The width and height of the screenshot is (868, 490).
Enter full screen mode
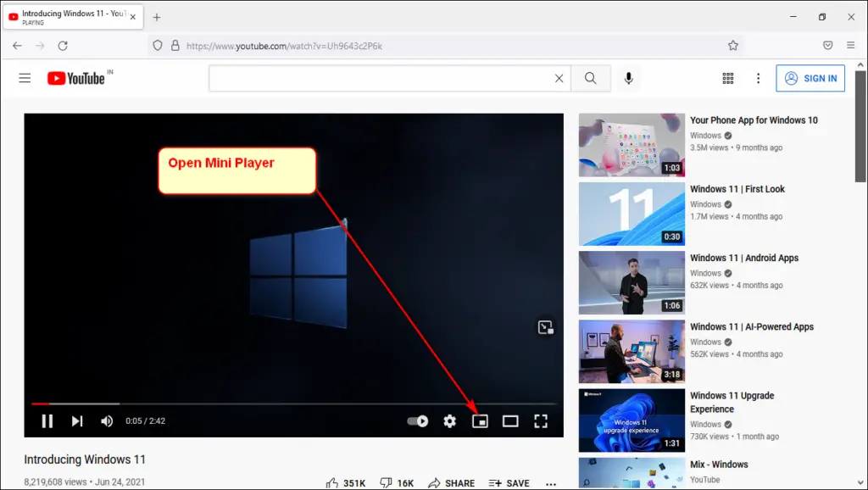click(541, 421)
